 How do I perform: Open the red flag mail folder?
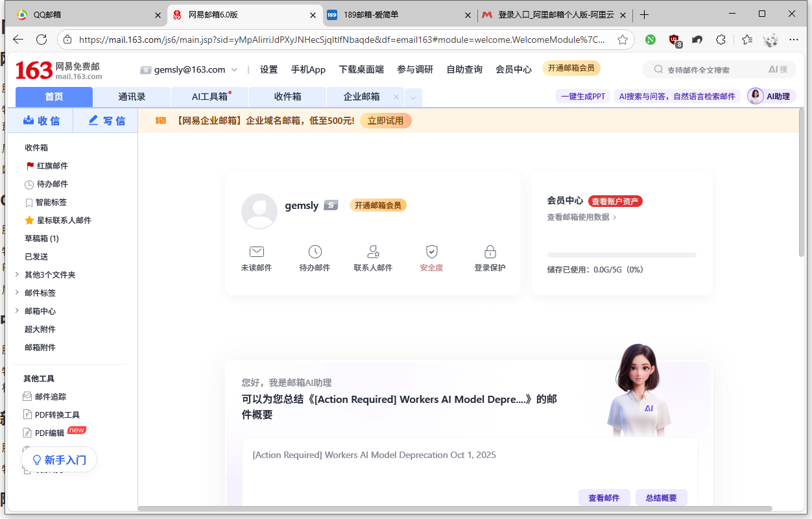click(52, 166)
